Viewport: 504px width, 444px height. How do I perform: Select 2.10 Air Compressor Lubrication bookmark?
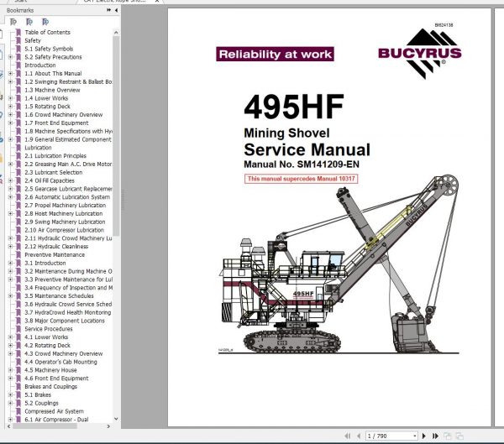coord(64,230)
